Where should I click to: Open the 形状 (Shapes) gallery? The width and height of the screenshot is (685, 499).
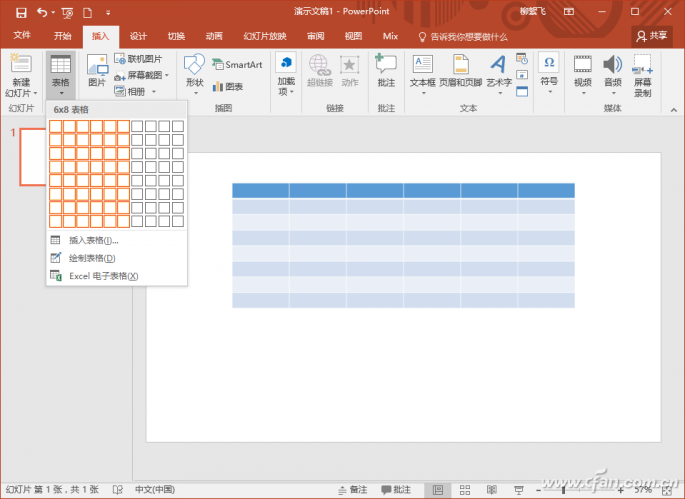click(x=194, y=74)
